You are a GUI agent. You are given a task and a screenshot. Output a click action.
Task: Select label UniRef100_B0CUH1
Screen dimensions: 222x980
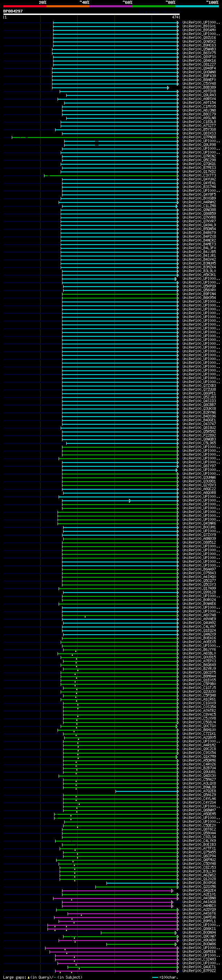[x=199, y=527]
